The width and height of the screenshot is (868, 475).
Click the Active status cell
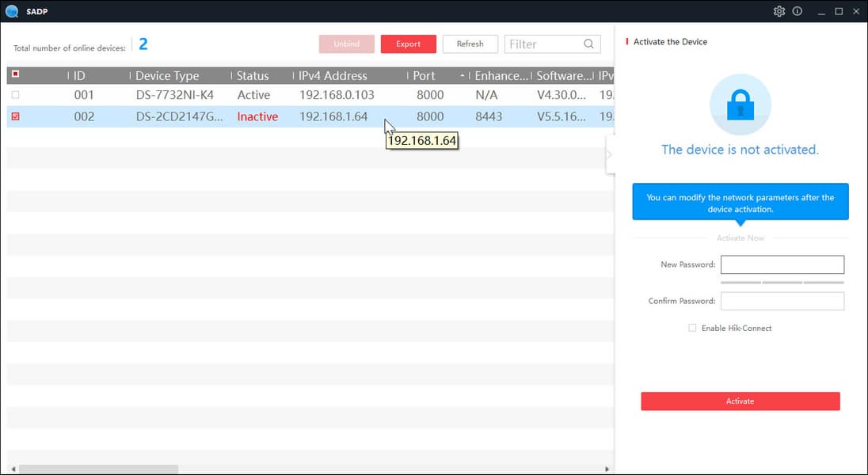(253, 95)
